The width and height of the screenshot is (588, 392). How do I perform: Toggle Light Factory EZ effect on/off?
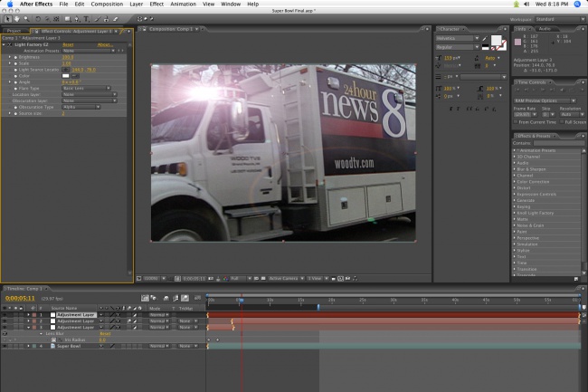point(10,44)
